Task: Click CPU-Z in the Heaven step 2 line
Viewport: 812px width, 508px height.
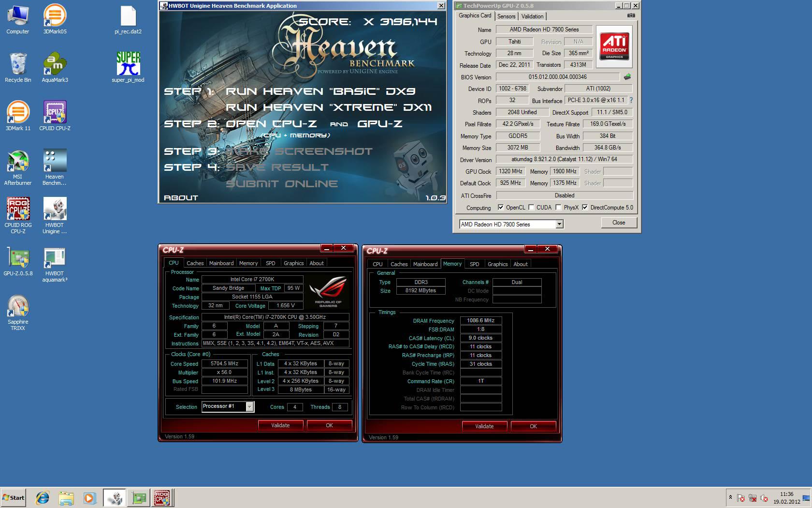Action: click(x=271, y=124)
